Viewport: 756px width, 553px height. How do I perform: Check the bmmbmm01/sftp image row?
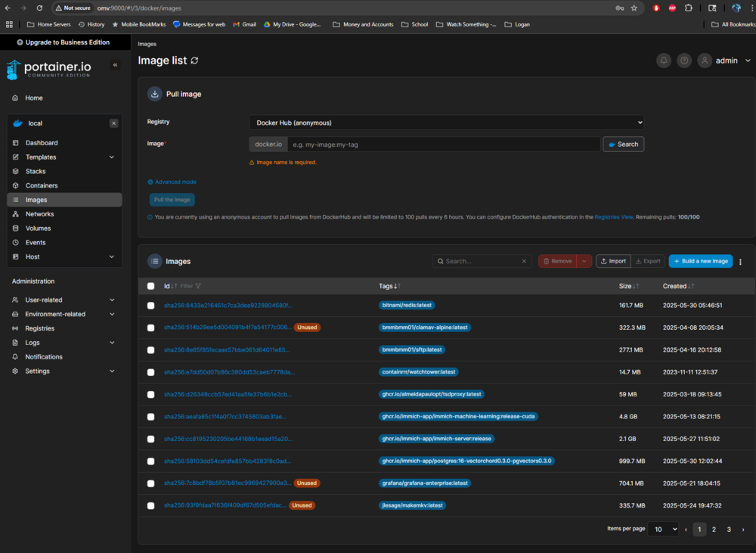pos(151,350)
